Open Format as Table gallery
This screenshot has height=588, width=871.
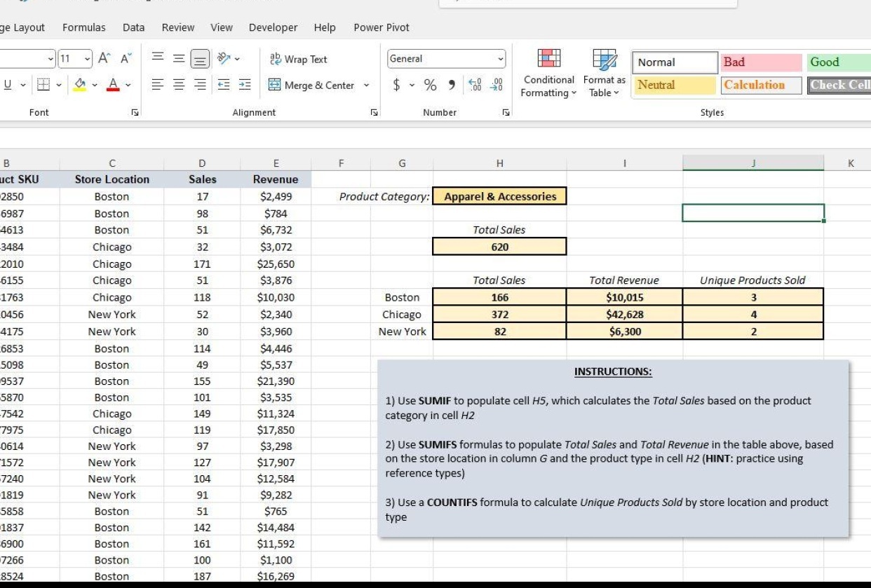[604, 73]
